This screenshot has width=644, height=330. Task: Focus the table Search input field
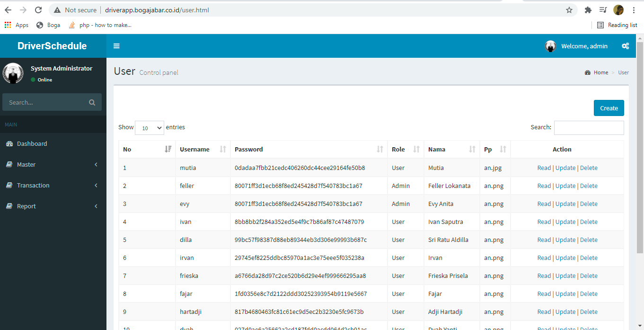pos(589,128)
